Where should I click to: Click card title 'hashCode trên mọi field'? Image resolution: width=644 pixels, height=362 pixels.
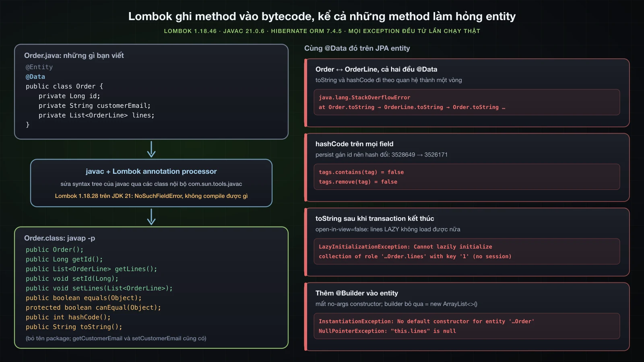(x=355, y=144)
